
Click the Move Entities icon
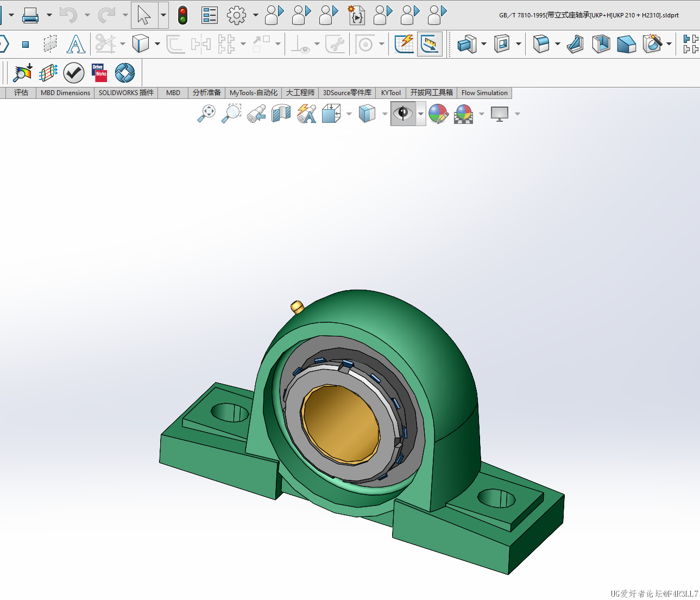262,44
